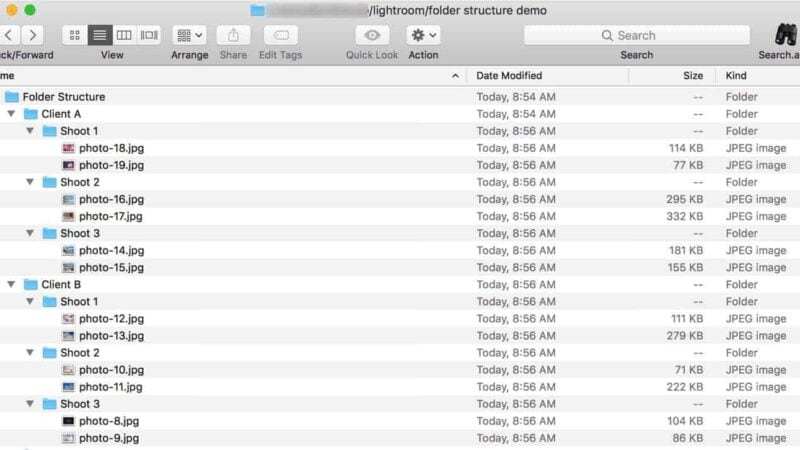Collapse Shoot 1 under Client B
Image resolution: width=800 pixels, height=450 pixels.
[x=30, y=301]
